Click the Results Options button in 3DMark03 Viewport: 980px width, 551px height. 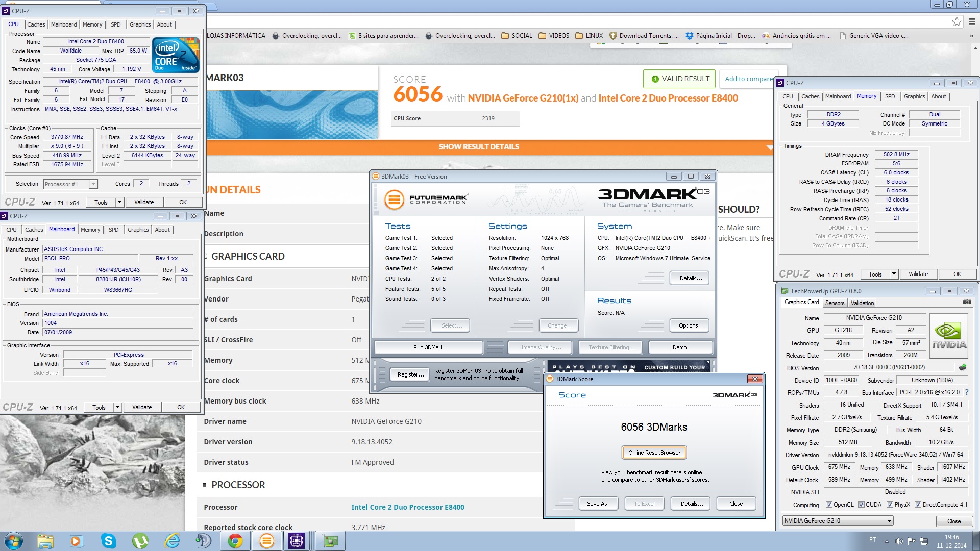click(x=691, y=325)
